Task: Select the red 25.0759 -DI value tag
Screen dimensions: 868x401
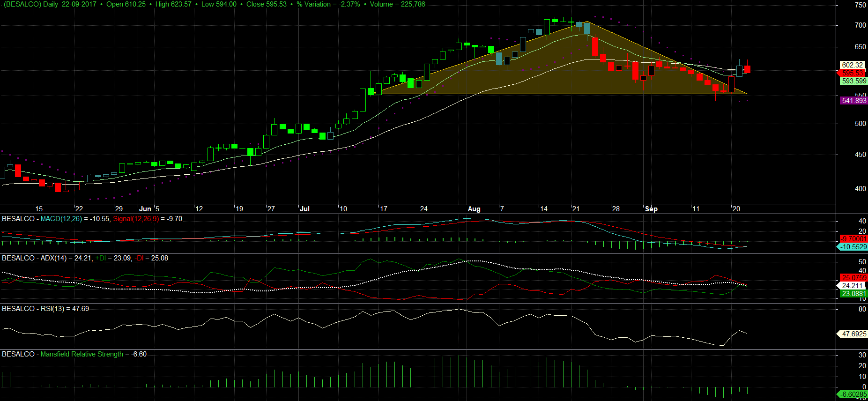Action: pyautogui.click(x=853, y=278)
